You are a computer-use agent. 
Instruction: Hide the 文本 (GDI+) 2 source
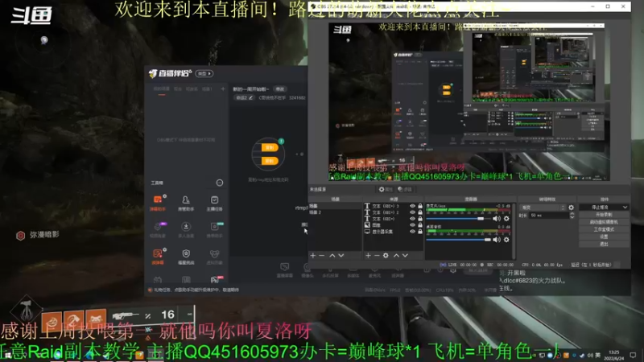(x=412, y=212)
